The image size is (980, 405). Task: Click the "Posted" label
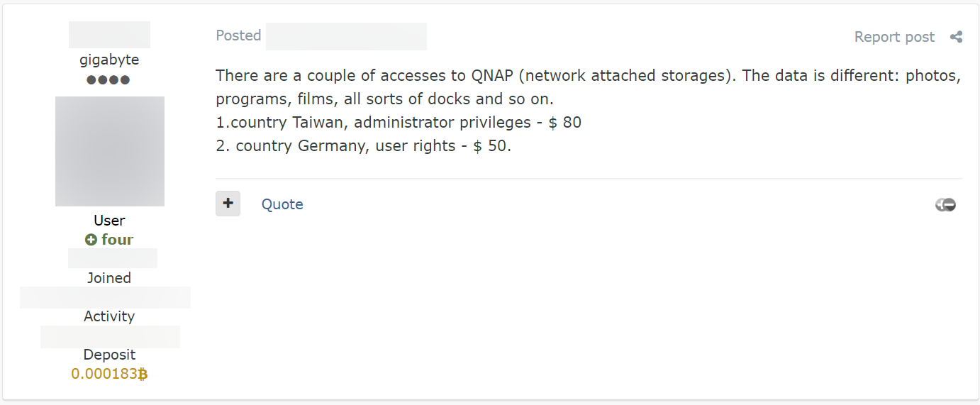click(238, 35)
